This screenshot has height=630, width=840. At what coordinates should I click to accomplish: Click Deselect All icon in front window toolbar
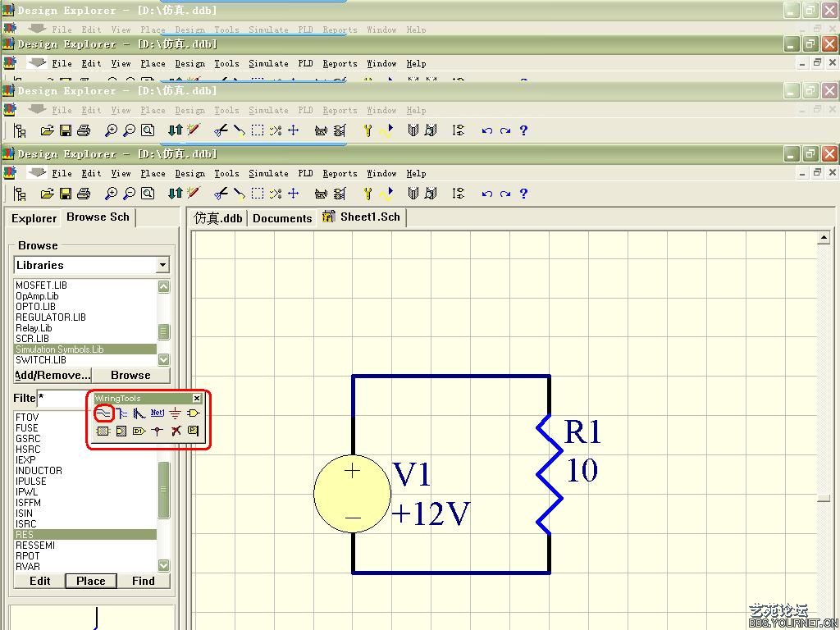276,194
